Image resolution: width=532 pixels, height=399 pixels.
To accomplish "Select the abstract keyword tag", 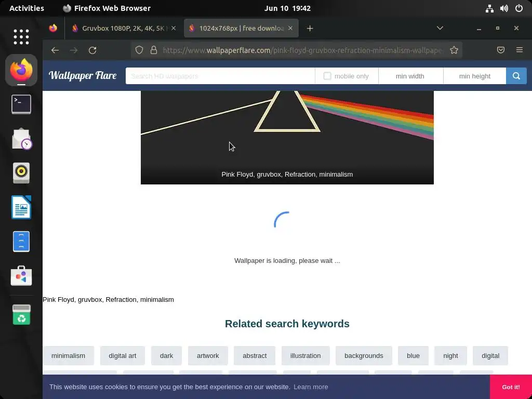I will point(255,355).
